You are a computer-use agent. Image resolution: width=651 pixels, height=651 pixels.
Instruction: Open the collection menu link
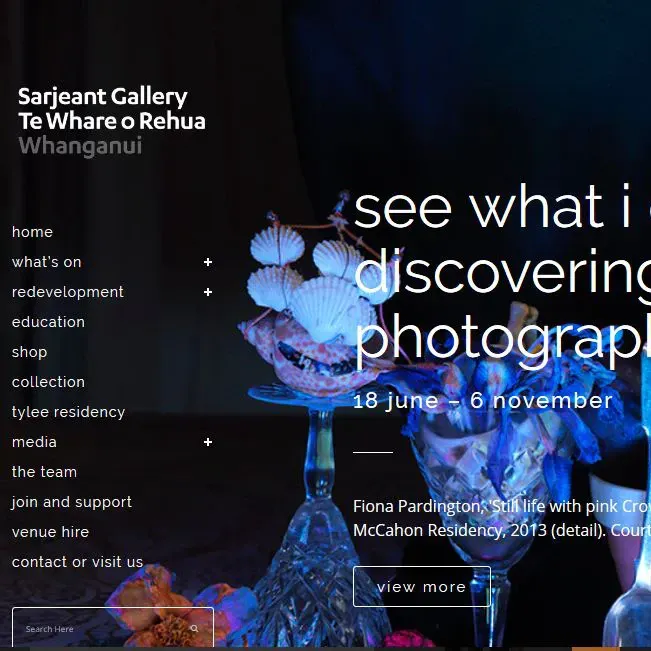tap(48, 382)
